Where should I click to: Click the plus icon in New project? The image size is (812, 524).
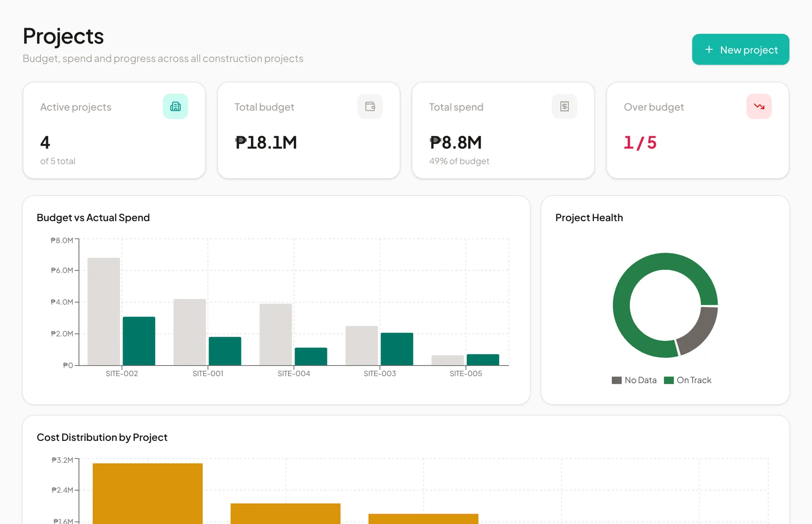(x=709, y=49)
